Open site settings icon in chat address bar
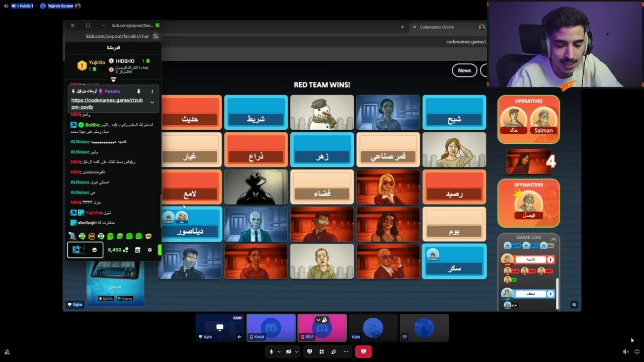644x362 pixels. point(155,36)
